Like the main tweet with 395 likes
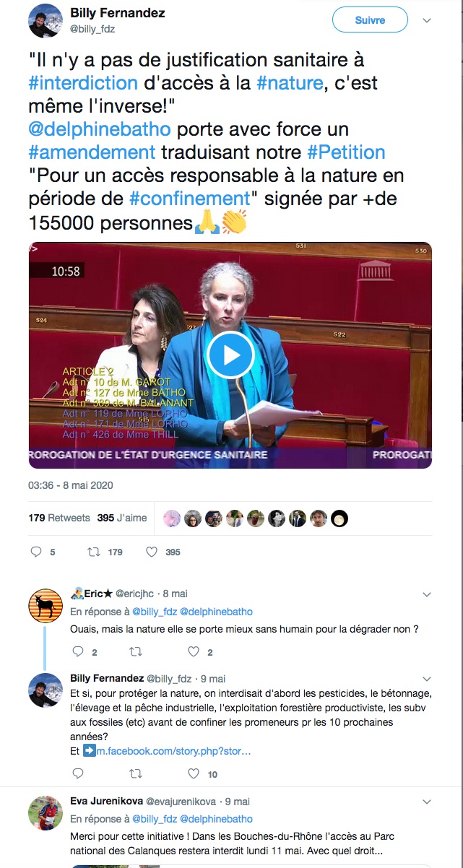The width and height of the screenshot is (463, 868). tap(152, 552)
